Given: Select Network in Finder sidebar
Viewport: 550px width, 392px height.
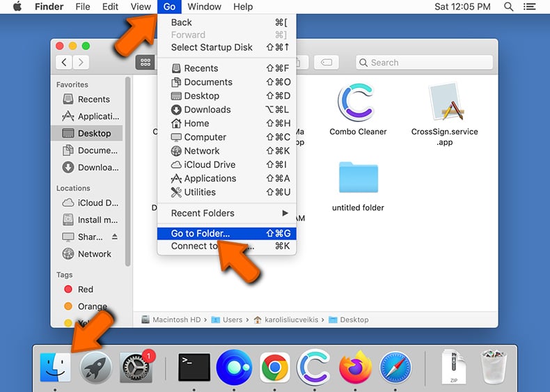Looking at the screenshot, I should click(86, 253).
